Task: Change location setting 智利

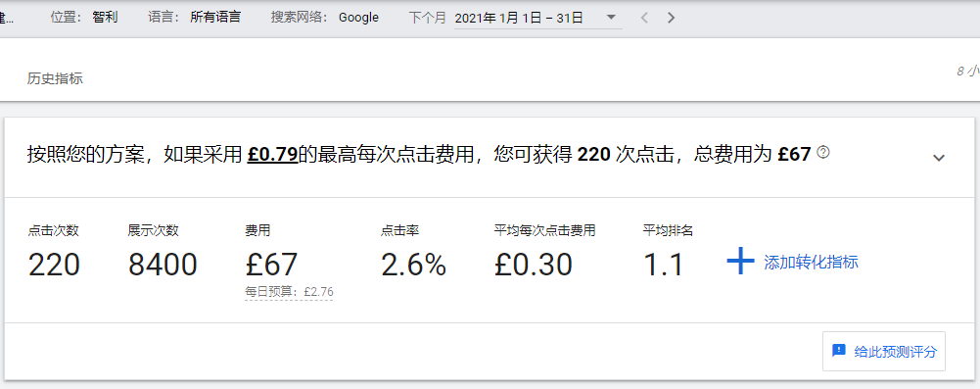Action: click(105, 18)
